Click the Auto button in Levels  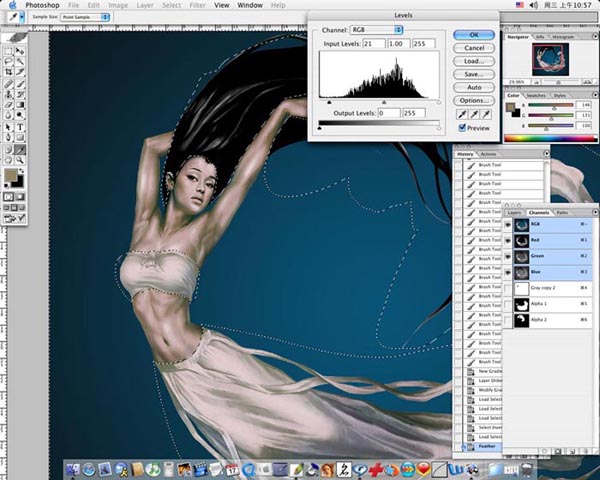(x=473, y=87)
